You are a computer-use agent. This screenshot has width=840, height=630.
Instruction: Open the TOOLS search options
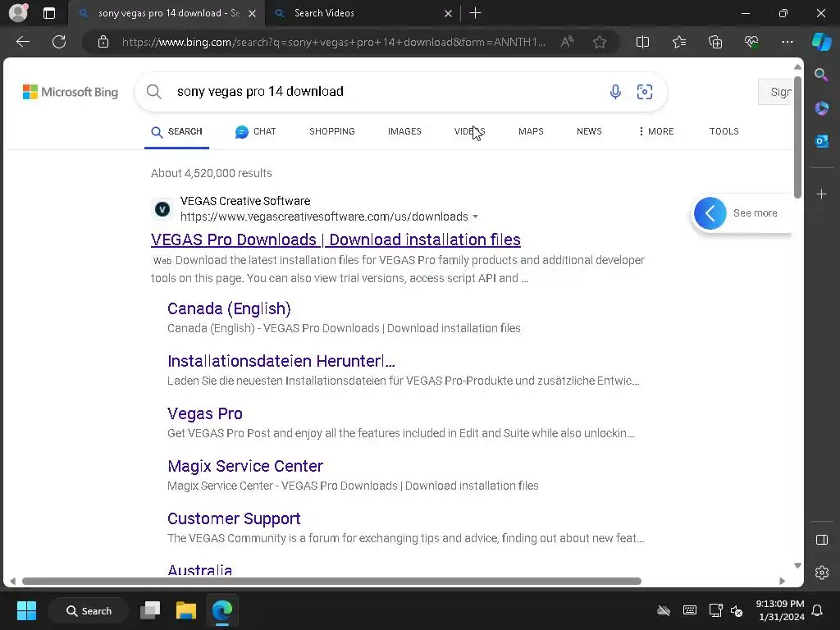click(724, 131)
